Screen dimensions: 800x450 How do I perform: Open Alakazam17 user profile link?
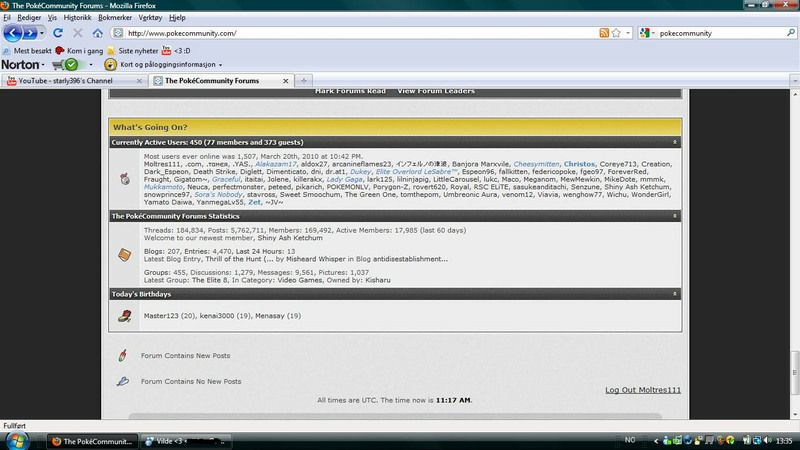(276, 164)
